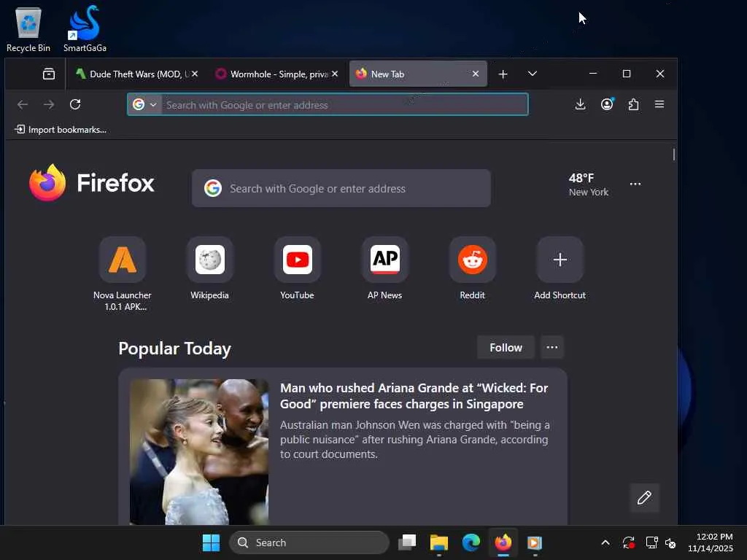Open the Extensions puzzle icon
747x560 pixels.
pos(633,104)
